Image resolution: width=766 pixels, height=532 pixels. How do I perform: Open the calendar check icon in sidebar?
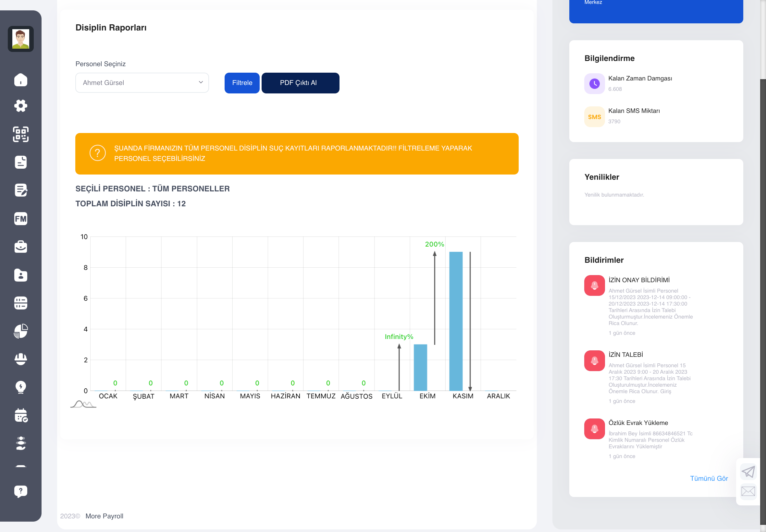(x=21, y=415)
